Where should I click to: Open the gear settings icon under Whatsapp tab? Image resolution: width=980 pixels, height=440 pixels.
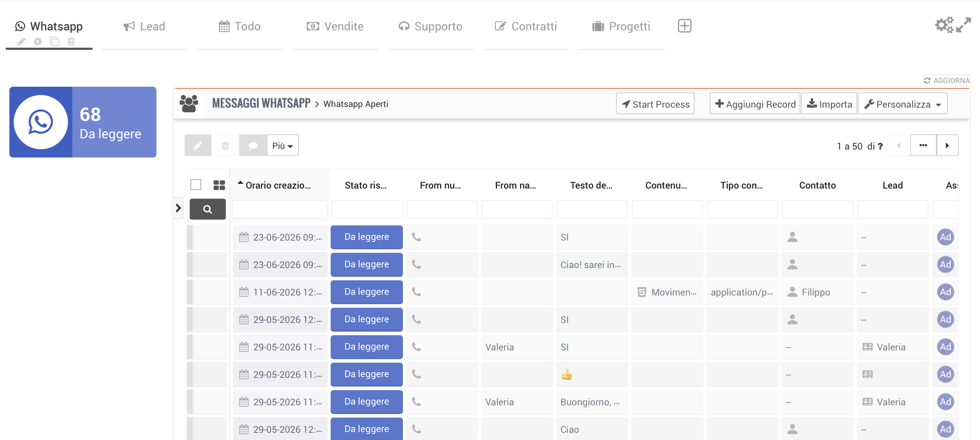click(38, 42)
